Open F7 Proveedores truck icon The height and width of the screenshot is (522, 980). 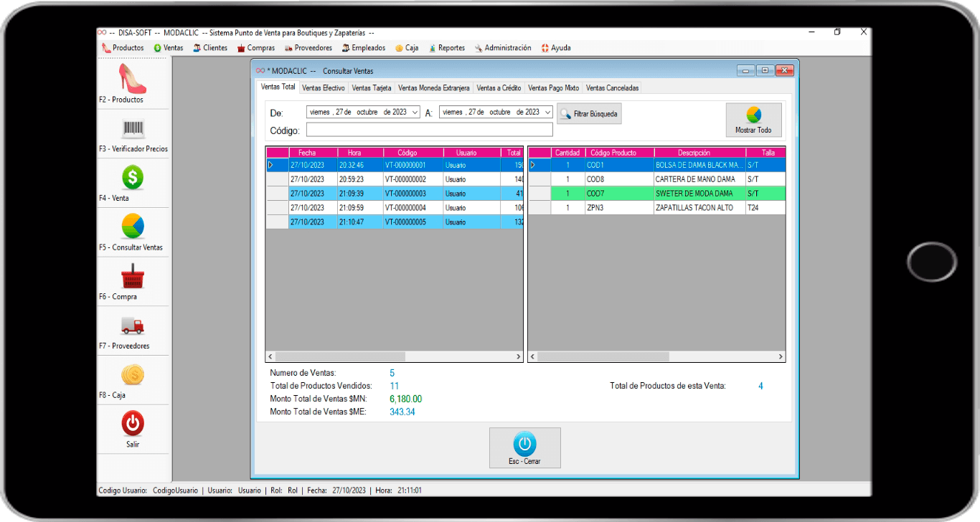pyautogui.click(x=133, y=326)
